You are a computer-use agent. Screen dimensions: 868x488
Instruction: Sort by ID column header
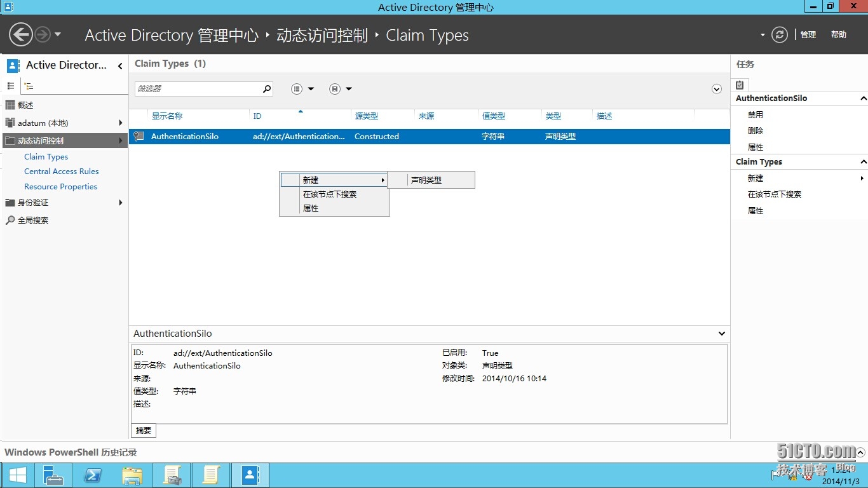coord(257,116)
